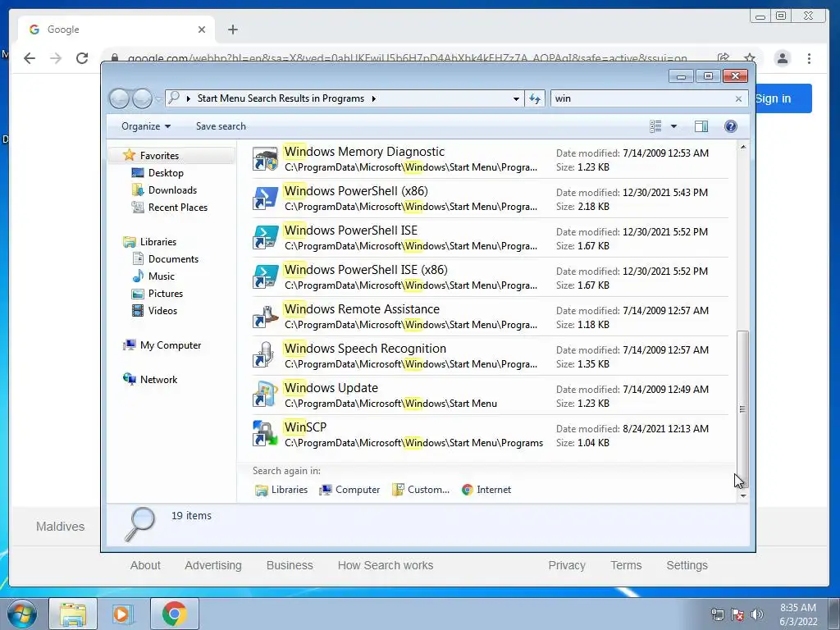The width and height of the screenshot is (840, 630).
Task: Select the WinSCP shortcut icon
Action: (x=265, y=435)
